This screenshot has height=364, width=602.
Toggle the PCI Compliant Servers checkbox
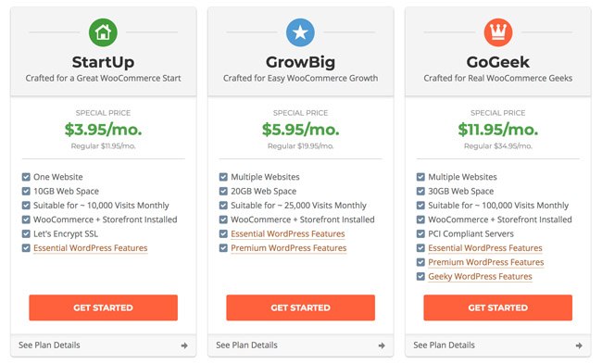tap(420, 233)
